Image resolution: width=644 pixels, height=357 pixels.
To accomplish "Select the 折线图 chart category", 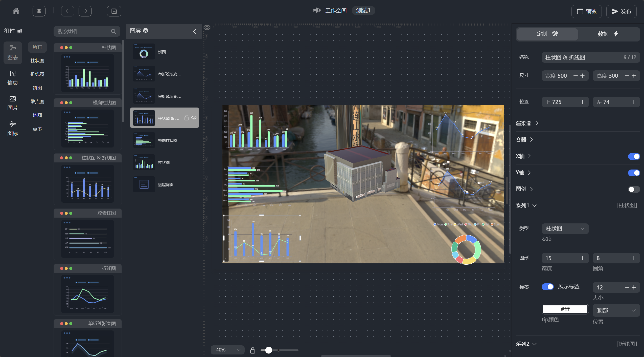I will click(x=37, y=74).
